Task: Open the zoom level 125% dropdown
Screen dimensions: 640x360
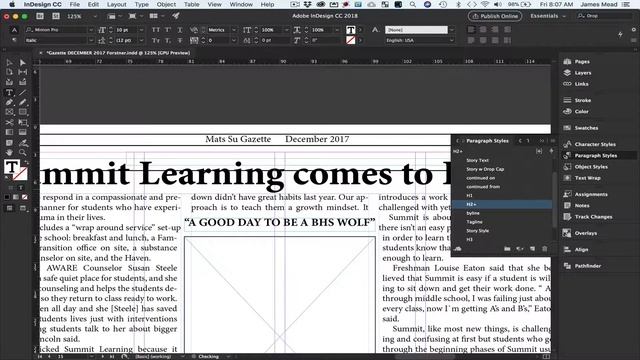Action: [x=95, y=16]
